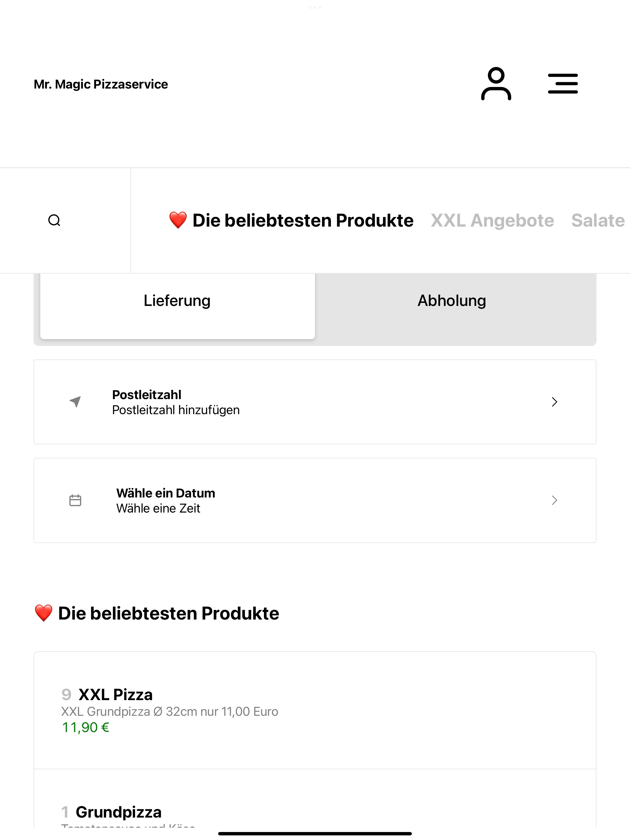Click the Wähle eine Zeit time field
630x840 pixels.
click(x=158, y=508)
